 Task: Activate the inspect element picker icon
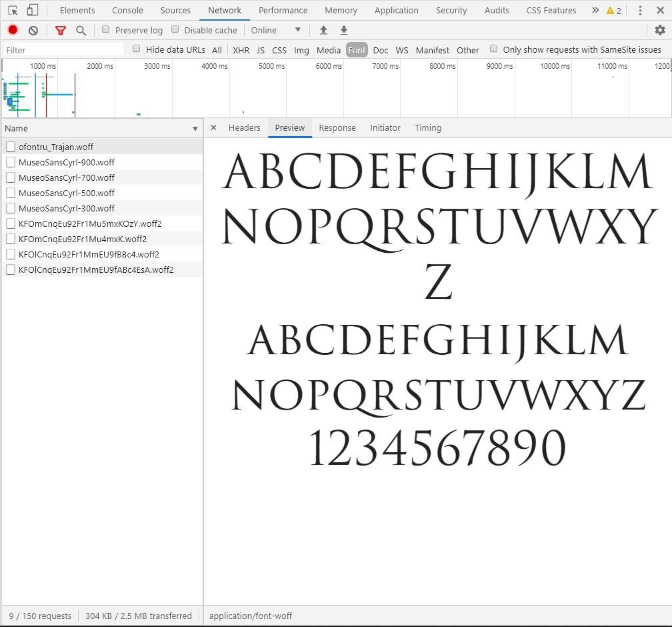tap(13, 10)
